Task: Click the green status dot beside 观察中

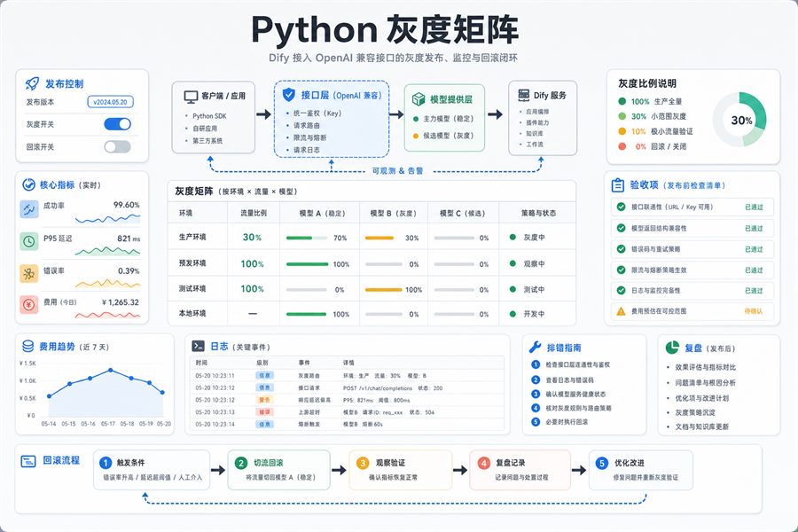Action: click(x=512, y=263)
